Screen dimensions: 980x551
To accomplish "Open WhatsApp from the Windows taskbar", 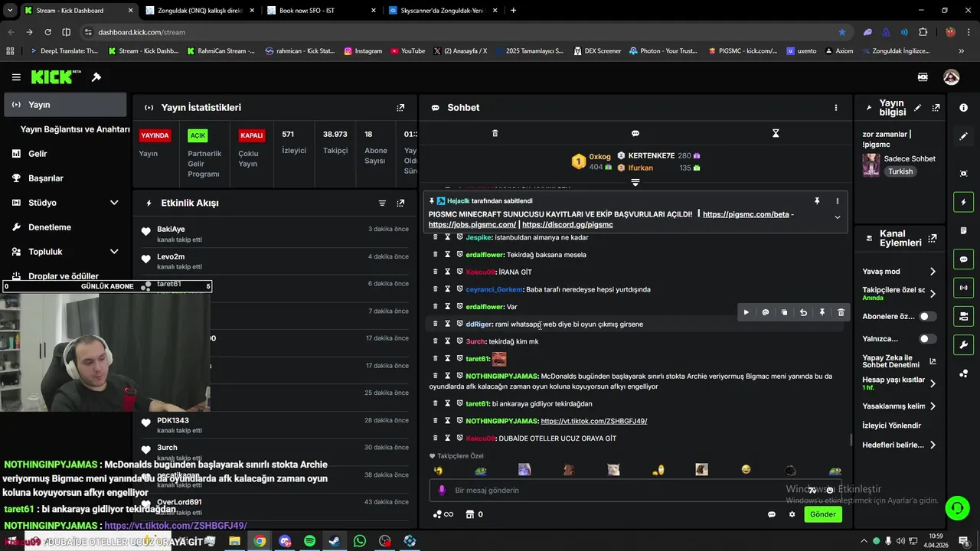I will pyautogui.click(x=360, y=541).
